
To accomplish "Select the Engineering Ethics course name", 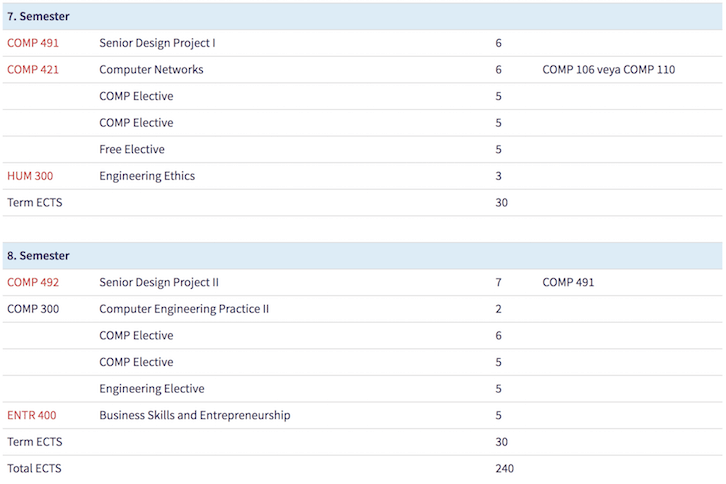I will click(x=147, y=176).
